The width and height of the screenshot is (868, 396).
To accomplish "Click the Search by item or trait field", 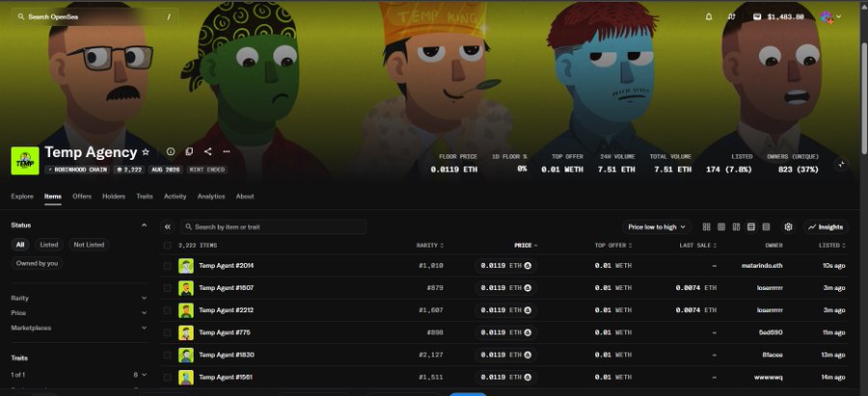I will (274, 226).
